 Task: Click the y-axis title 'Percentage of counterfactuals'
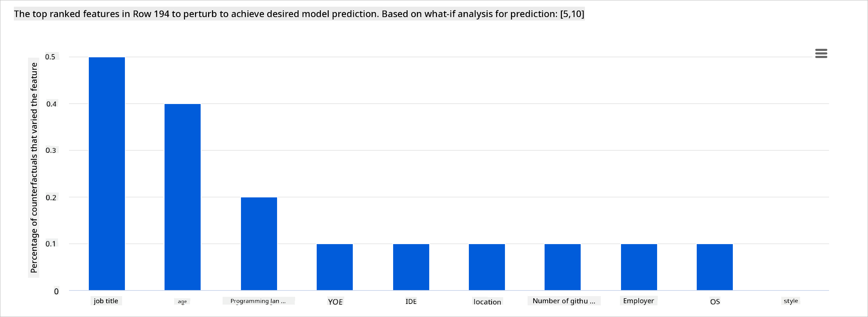(34, 168)
